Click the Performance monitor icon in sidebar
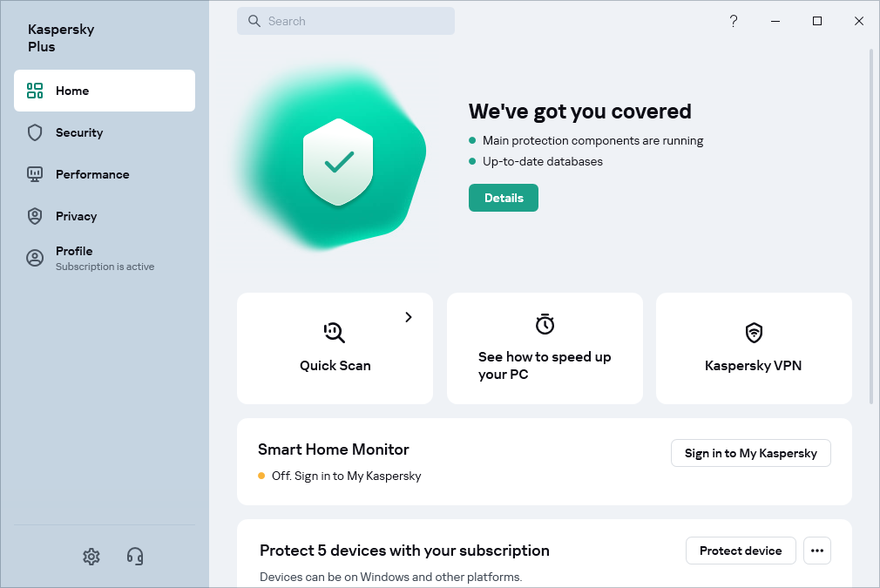Screen dimensions: 880x588 point(35,174)
